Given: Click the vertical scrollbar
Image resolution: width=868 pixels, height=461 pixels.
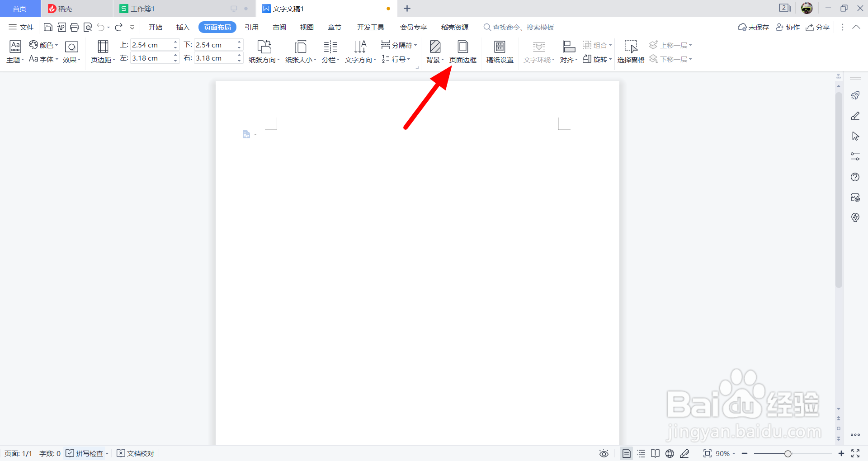Looking at the screenshot, I should point(839,190).
